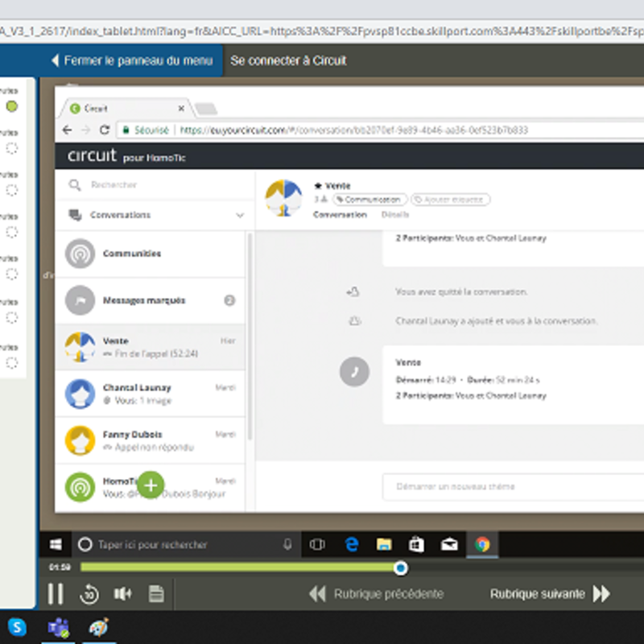Go back in the Circuit browser
Viewport: 644px width, 644px height.
tap(67, 130)
